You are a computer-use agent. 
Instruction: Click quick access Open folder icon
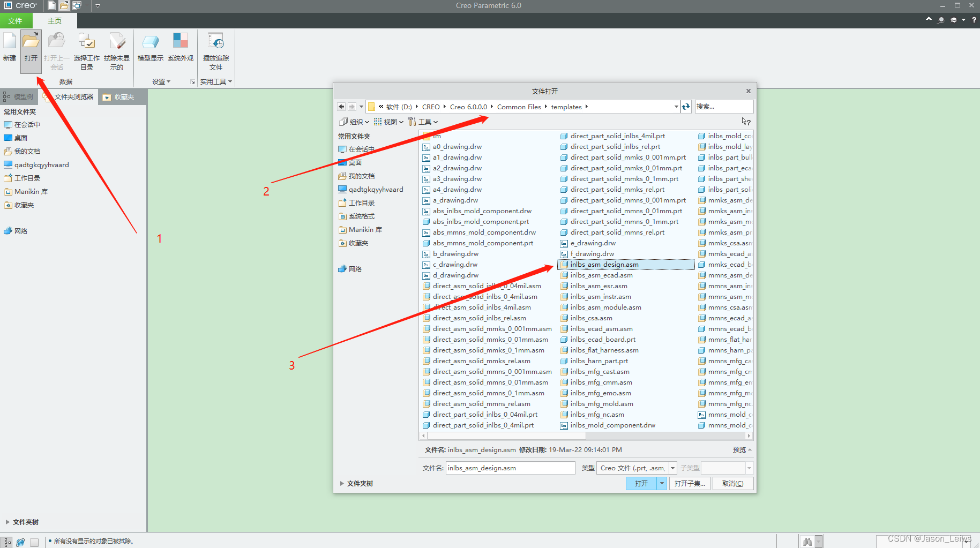coord(64,5)
